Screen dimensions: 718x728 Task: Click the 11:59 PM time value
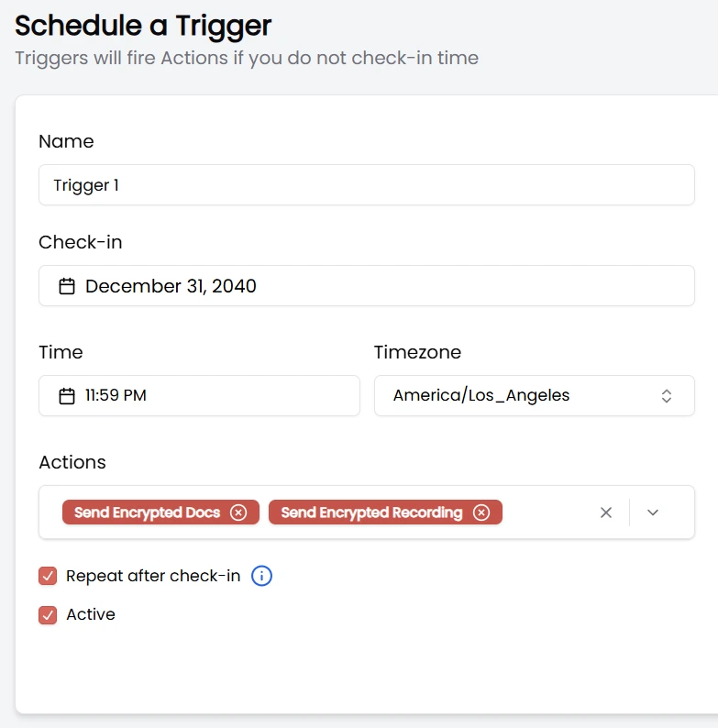click(x=116, y=396)
